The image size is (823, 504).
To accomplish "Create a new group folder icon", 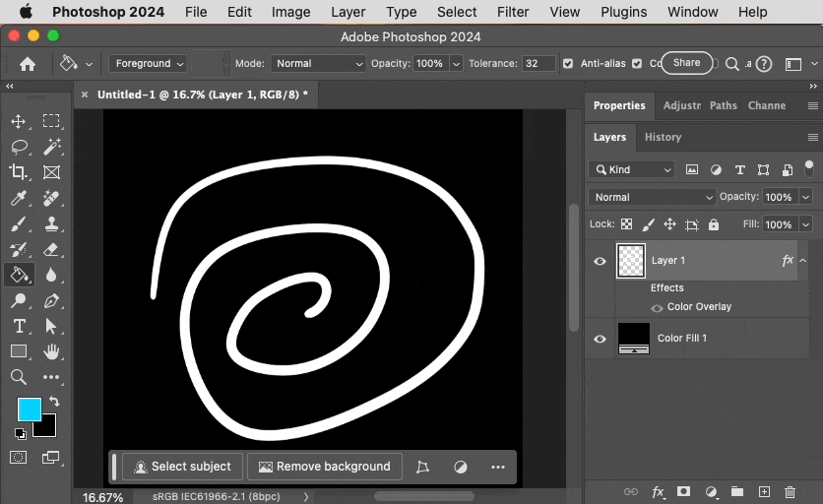I will coord(737,491).
